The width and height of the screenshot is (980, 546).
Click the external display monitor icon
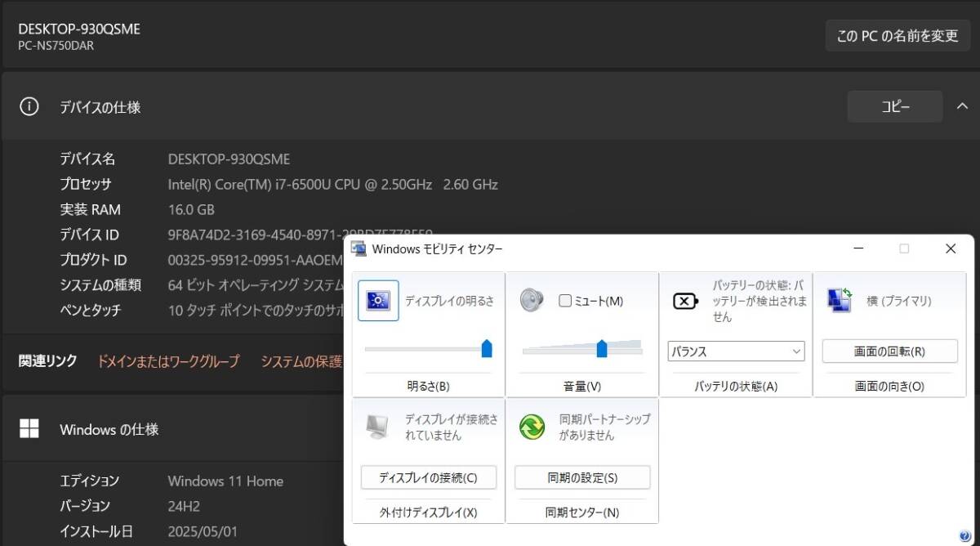(x=377, y=427)
